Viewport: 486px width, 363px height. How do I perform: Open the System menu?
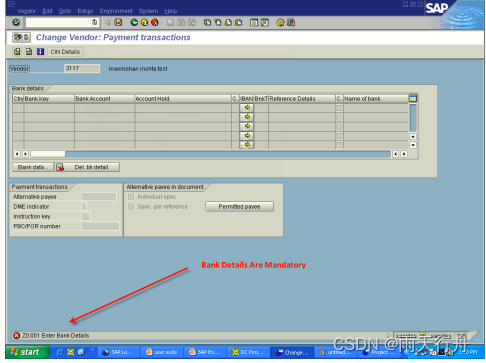click(148, 11)
